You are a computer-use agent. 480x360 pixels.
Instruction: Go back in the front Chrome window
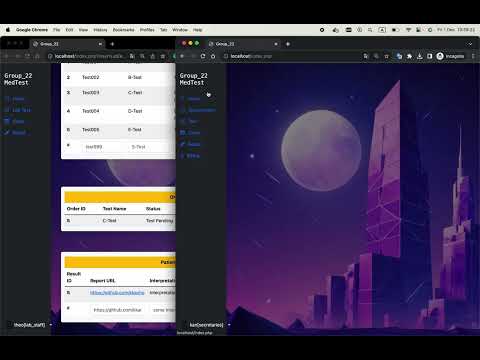click(x=182, y=56)
